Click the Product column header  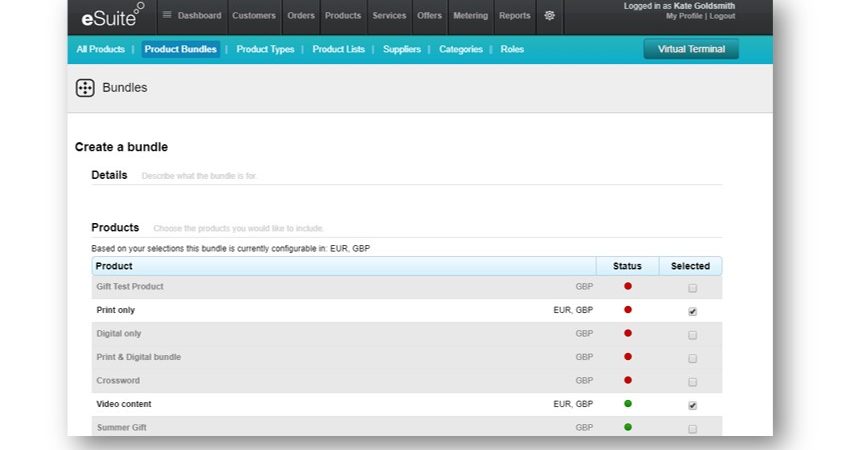344,266
